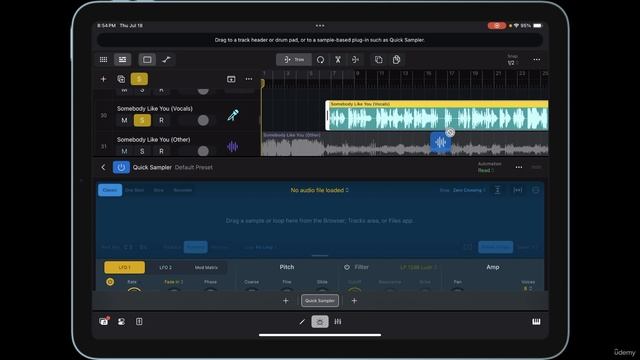Select the Trim tool

pyautogui.click(x=294, y=60)
